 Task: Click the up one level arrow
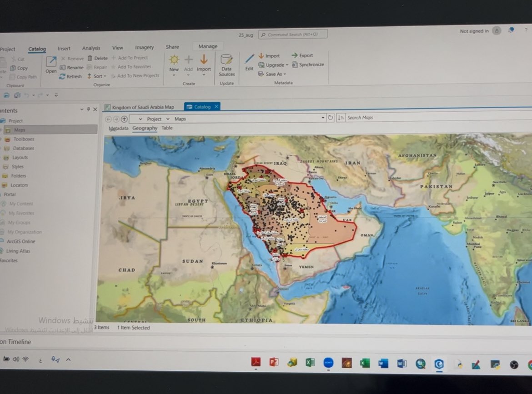pos(124,119)
